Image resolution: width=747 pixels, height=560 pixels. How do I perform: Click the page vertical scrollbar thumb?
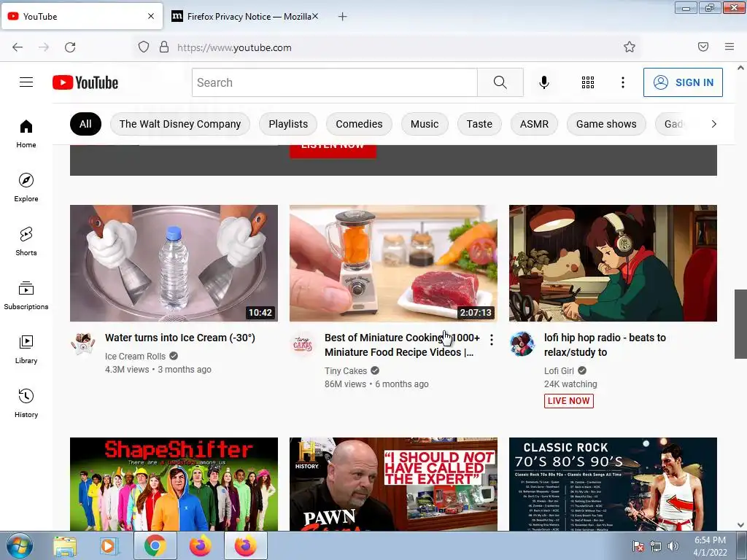coord(740,324)
